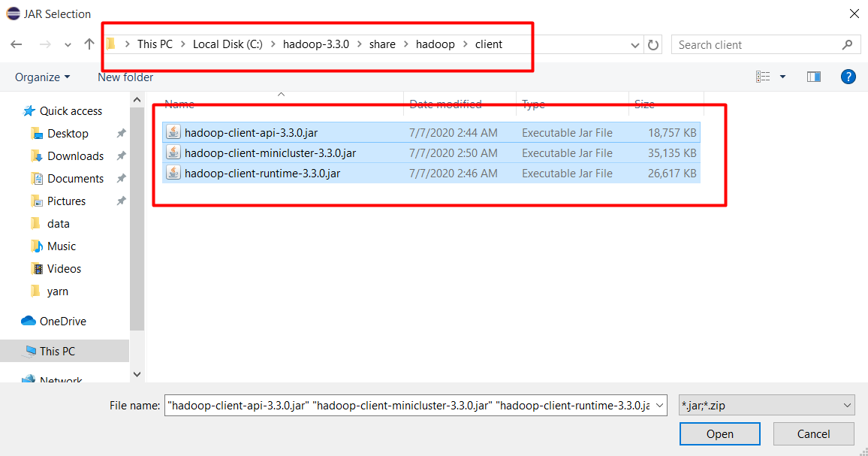Image resolution: width=868 pixels, height=456 pixels.
Task: Click the back navigation arrow
Action: tap(17, 44)
